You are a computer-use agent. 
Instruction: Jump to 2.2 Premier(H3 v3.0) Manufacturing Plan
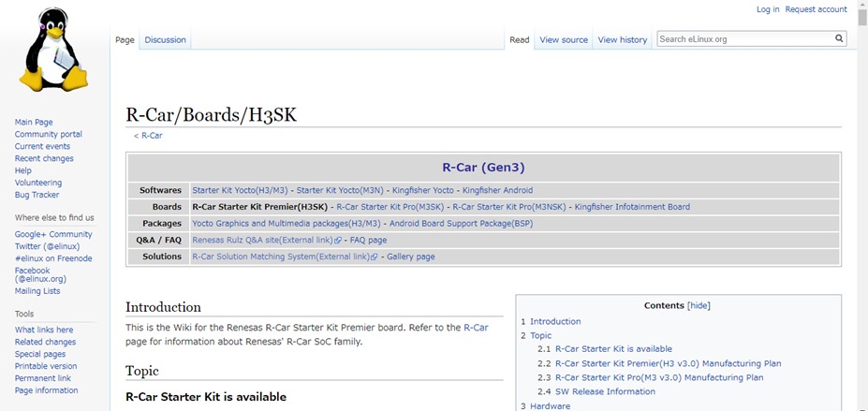tap(659, 363)
